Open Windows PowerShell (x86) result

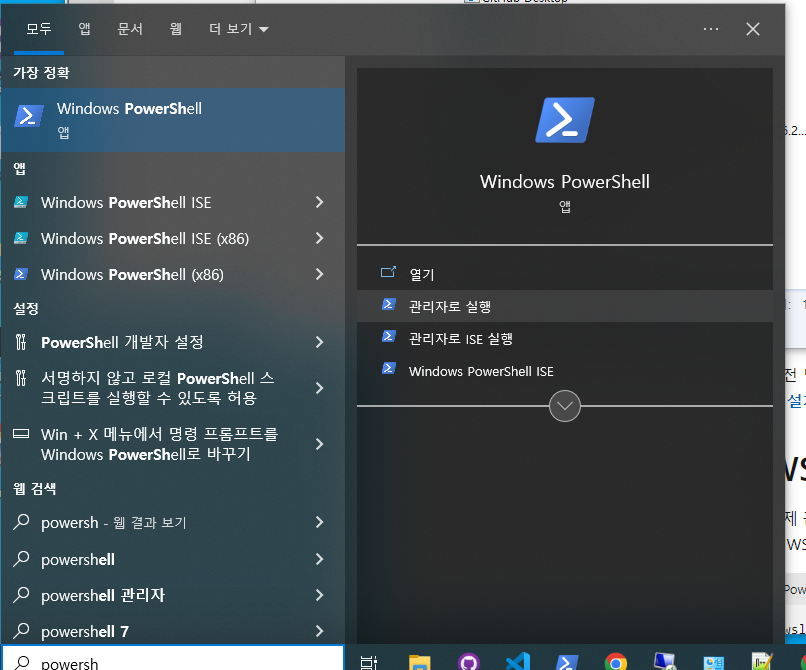tap(154, 275)
